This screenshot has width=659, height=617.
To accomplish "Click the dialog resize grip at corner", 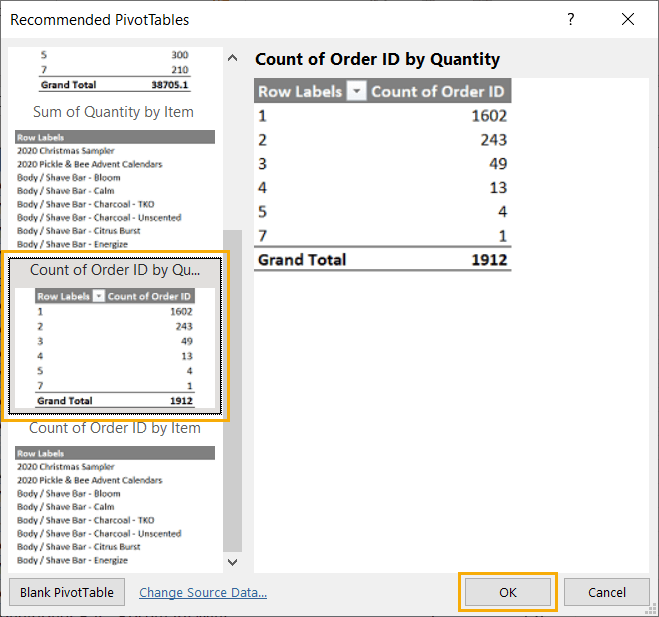I will point(653,610).
